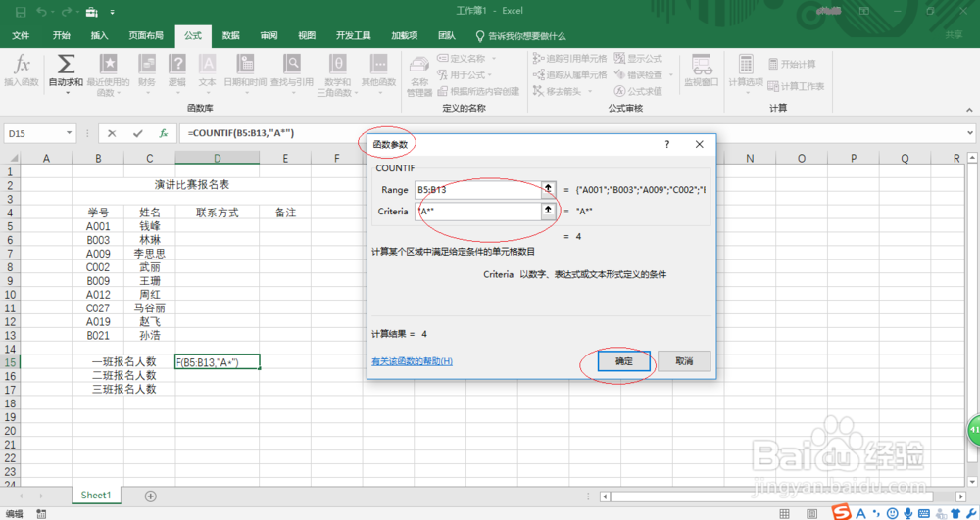Image resolution: width=980 pixels, height=520 pixels.
Task: Confirm formula with the checkmark icon
Action: 137,133
